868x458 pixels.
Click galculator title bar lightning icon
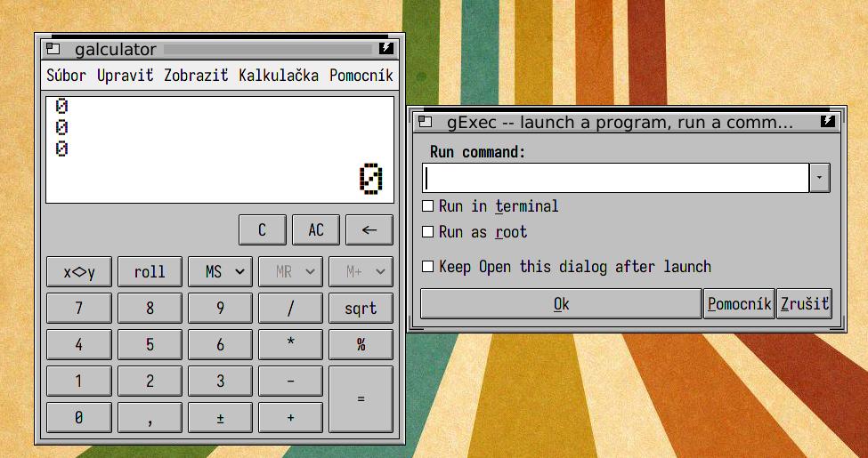[385, 49]
